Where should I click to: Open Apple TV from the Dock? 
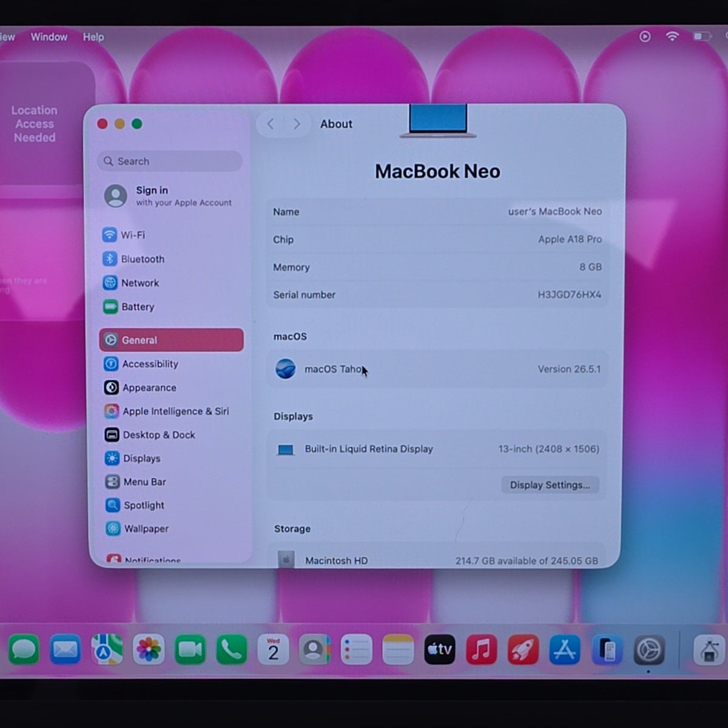pyautogui.click(x=440, y=650)
